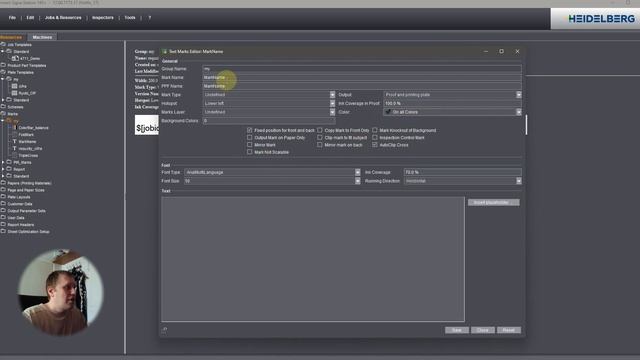Screen dimensions: 640x360
Task: Expand the PR_Marks tree folder arrow
Action: (x=3, y=162)
